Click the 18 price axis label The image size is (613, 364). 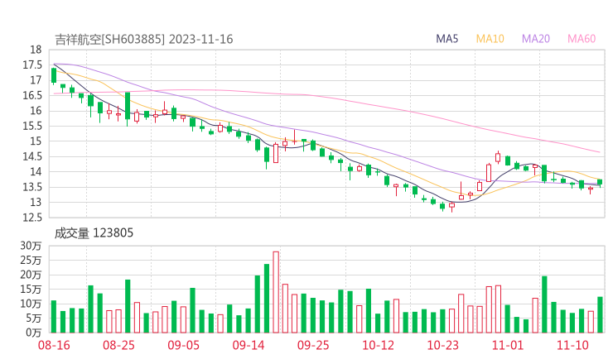pyautogui.click(x=36, y=50)
